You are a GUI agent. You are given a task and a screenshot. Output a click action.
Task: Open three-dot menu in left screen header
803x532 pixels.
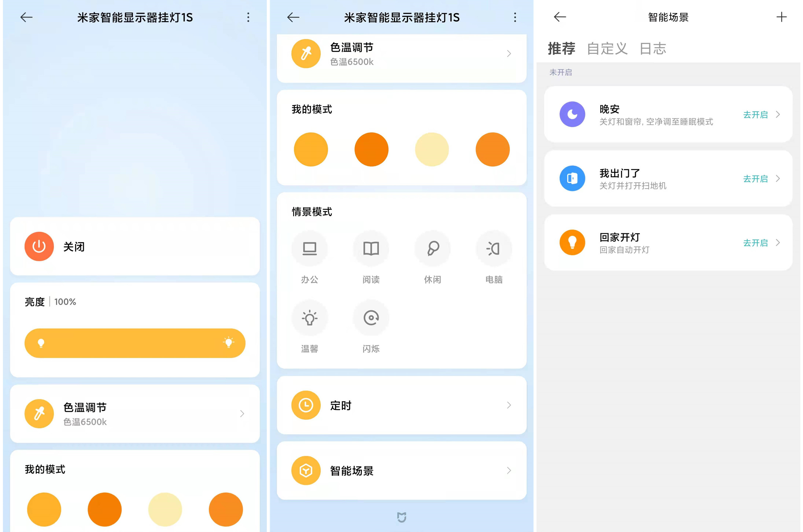248,17
